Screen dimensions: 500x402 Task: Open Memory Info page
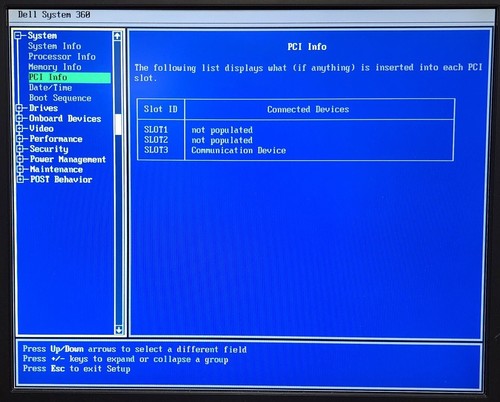point(55,67)
